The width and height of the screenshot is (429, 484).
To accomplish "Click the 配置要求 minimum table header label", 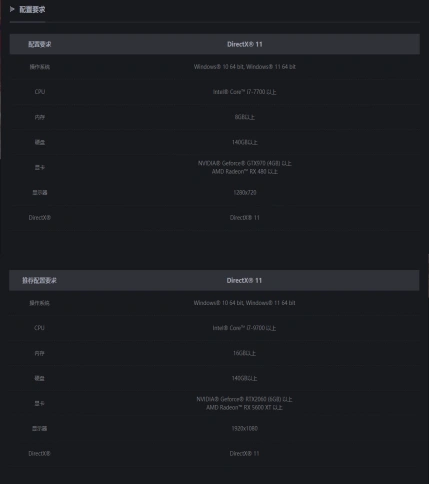I will pyautogui.click(x=40, y=44).
